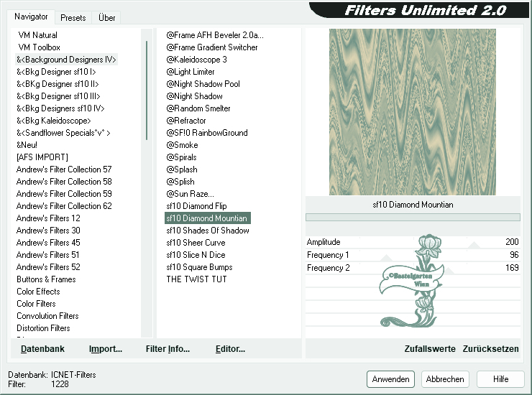Select &<Background Designers IV> category
The image size is (532, 395).
[66, 60]
